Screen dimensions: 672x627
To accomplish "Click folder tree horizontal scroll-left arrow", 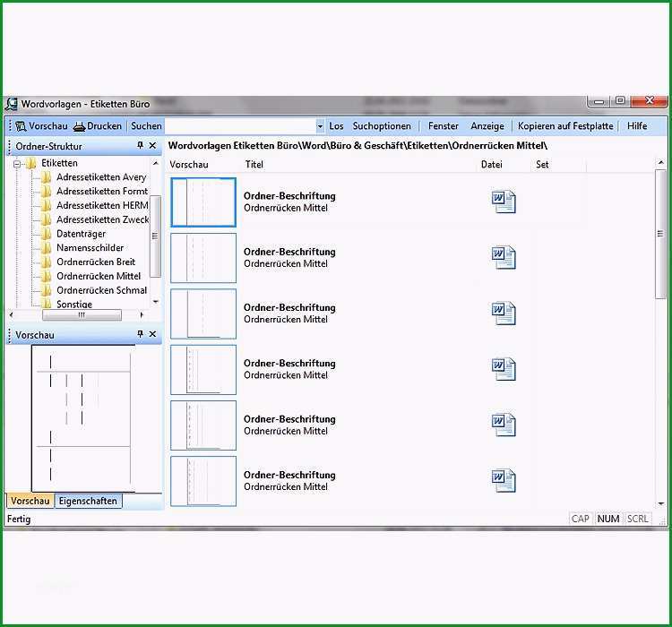I will tap(11, 314).
